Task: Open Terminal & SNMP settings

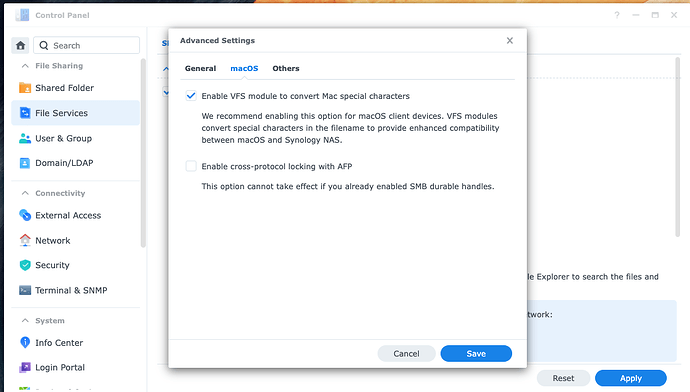Action: (x=75, y=290)
